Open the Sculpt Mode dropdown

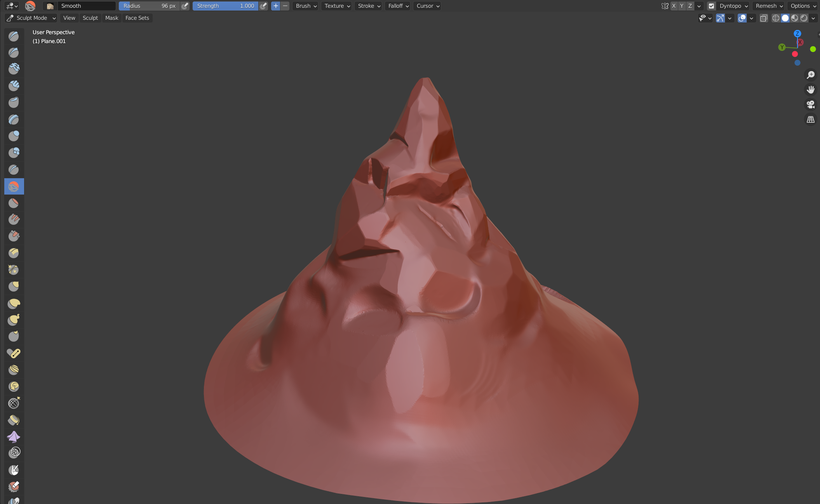pyautogui.click(x=32, y=18)
